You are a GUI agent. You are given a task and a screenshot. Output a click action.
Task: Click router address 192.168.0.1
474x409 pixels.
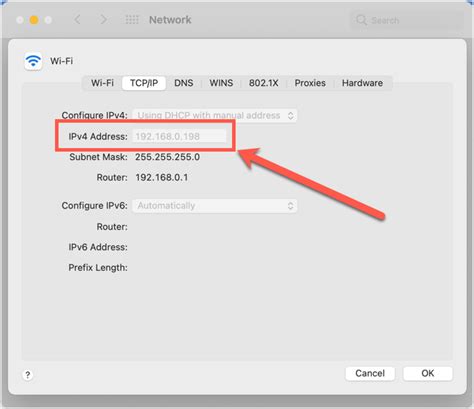coord(161,177)
